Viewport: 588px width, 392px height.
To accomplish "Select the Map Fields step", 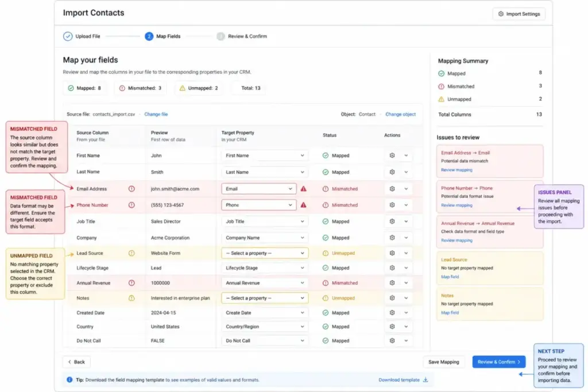I will 163,36.
